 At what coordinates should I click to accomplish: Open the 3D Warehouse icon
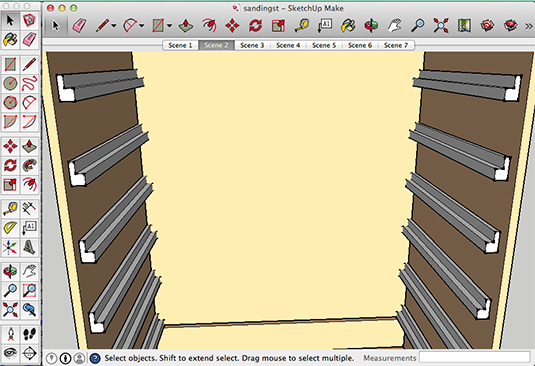[x=487, y=26]
